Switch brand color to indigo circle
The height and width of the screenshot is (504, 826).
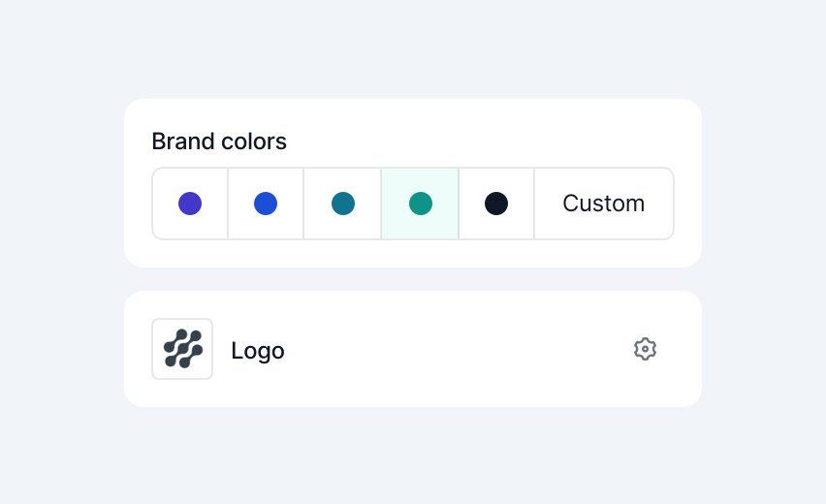click(190, 204)
